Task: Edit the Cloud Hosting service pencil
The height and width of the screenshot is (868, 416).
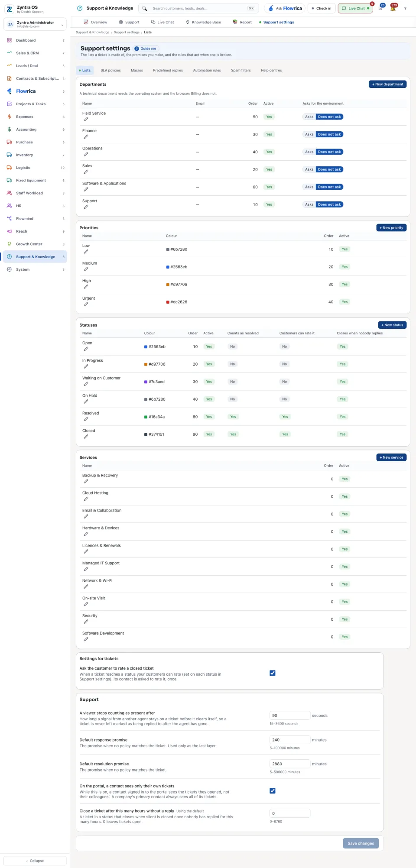Action: 86,499
